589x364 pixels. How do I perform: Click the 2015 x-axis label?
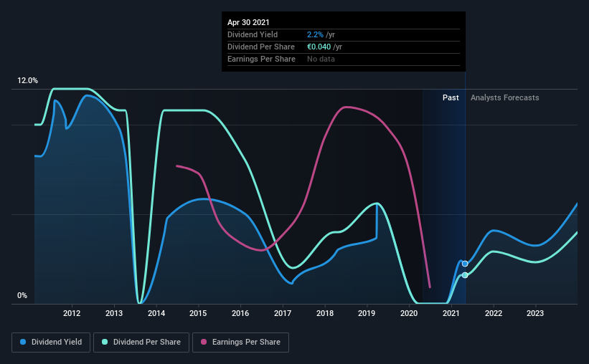[198, 313]
